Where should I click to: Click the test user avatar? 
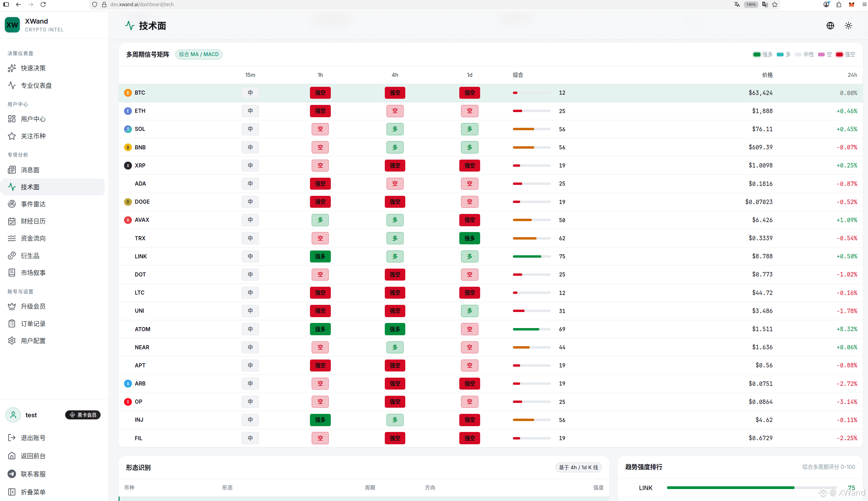[13, 415]
